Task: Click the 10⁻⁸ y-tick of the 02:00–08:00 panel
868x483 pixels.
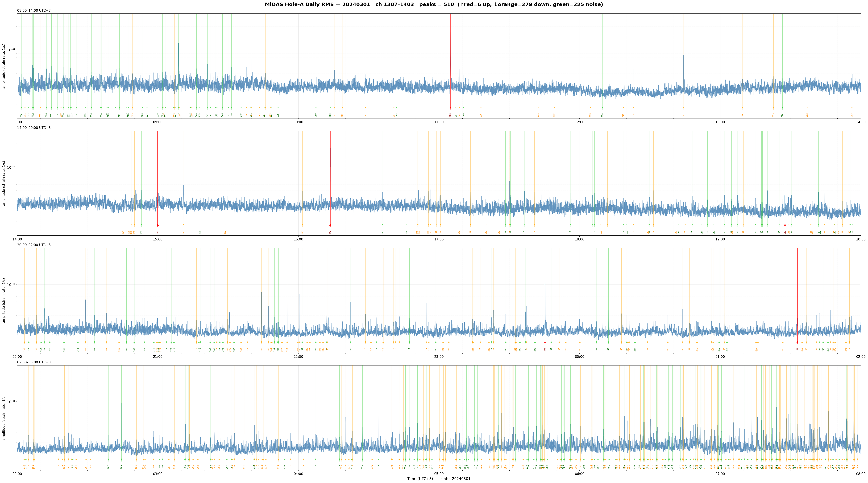Action: coord(11,401)
